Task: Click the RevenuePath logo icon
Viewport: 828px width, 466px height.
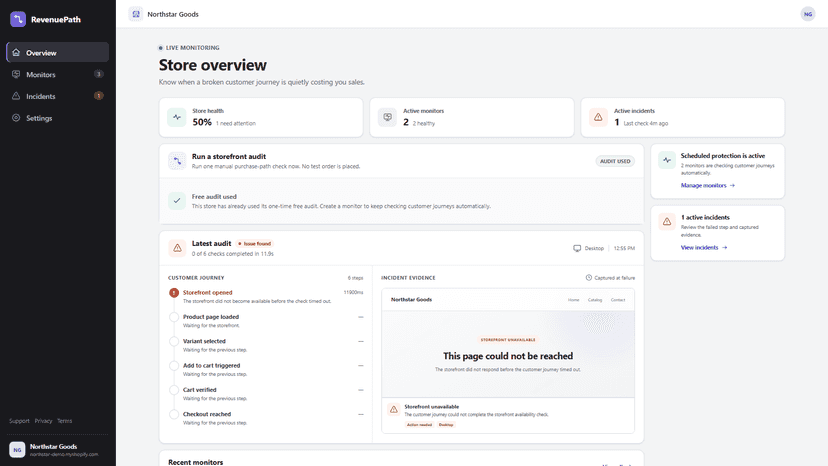Action: [x=18, y=19]
